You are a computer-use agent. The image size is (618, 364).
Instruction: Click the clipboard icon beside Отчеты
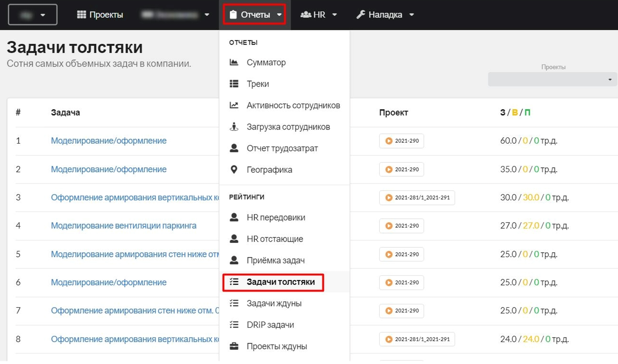click(x=233, y=15)
